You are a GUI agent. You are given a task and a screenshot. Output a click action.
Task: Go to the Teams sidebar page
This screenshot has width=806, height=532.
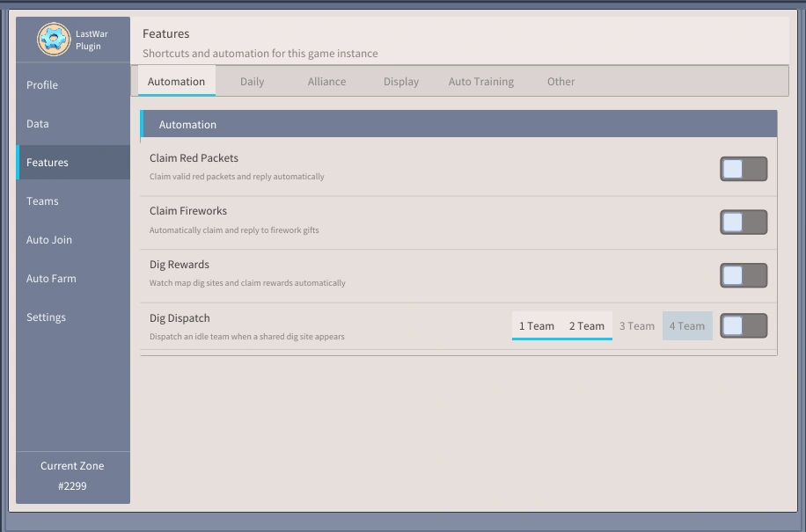point(73,201)
